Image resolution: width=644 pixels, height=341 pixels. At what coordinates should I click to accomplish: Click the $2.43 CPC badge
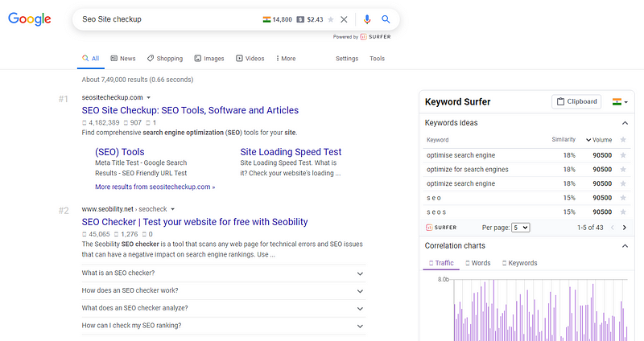coord(310,19)
